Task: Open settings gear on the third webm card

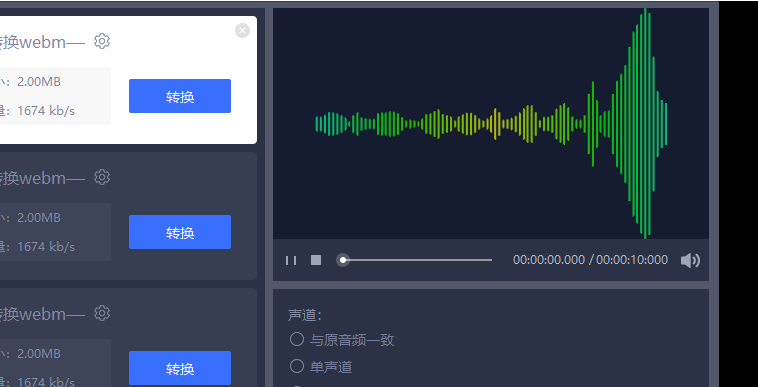Action: coord(102,313)
